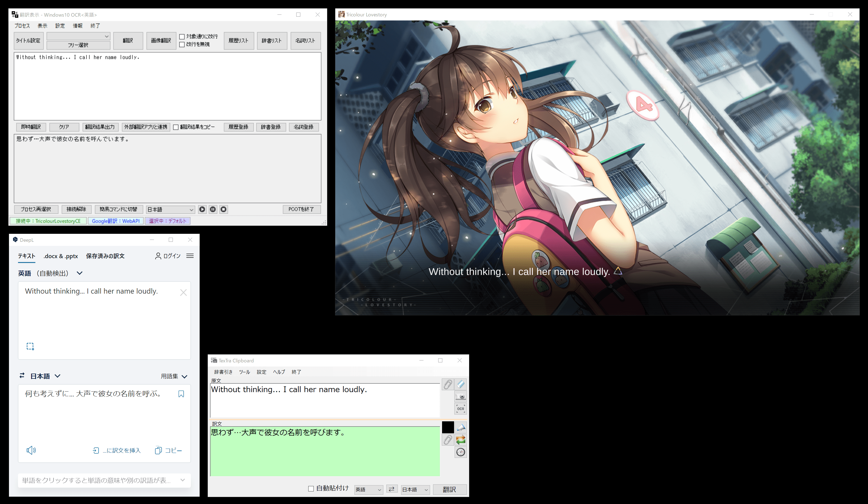
Task: Enable the 自動貼付け checkbox
Action: [x=311, y=488]
